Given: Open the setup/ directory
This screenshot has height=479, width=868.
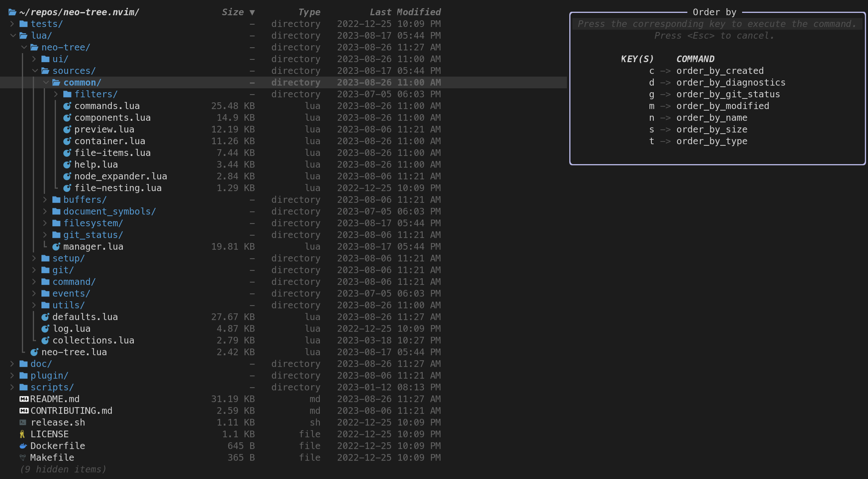Looking at the screenshot, I should click(68, 258).
